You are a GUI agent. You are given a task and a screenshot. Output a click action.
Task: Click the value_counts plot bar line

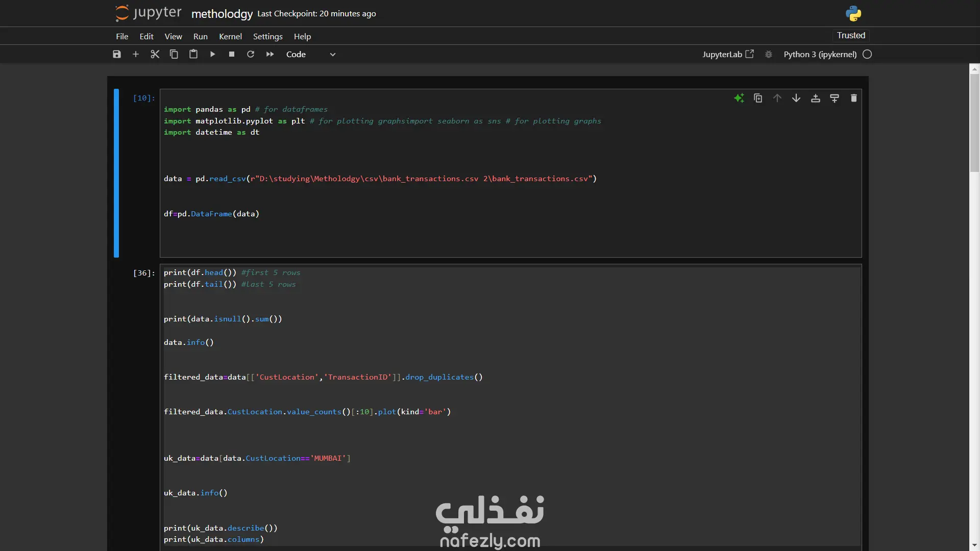coord(307,412)
